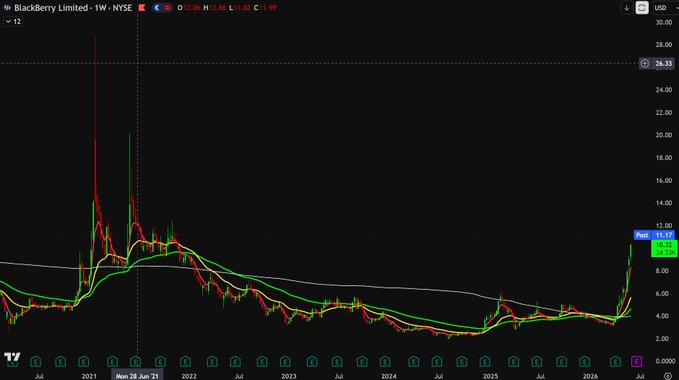Click the close value C11.99 in header

click(x=265, y=8)
